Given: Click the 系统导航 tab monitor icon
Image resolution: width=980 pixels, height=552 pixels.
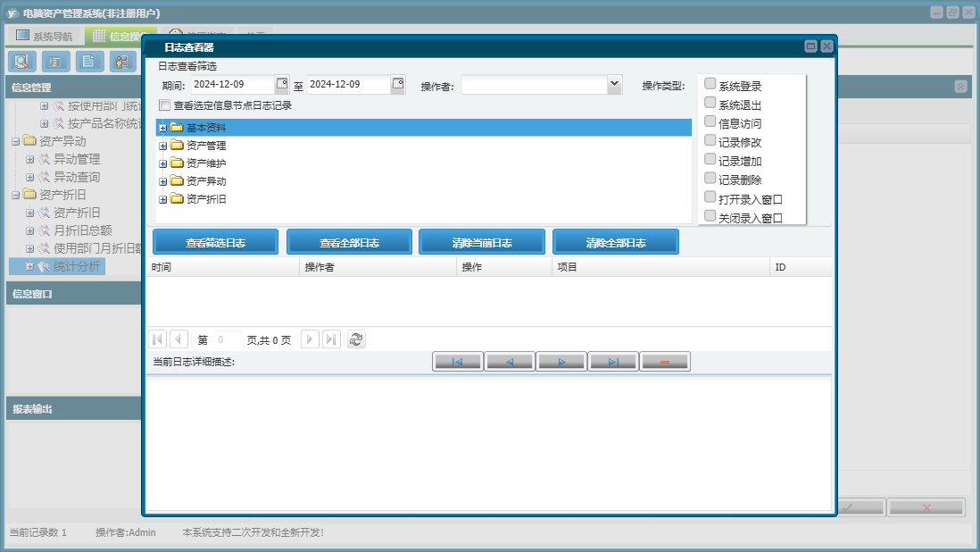Looking at the screenshot, I should click(23, 36).
